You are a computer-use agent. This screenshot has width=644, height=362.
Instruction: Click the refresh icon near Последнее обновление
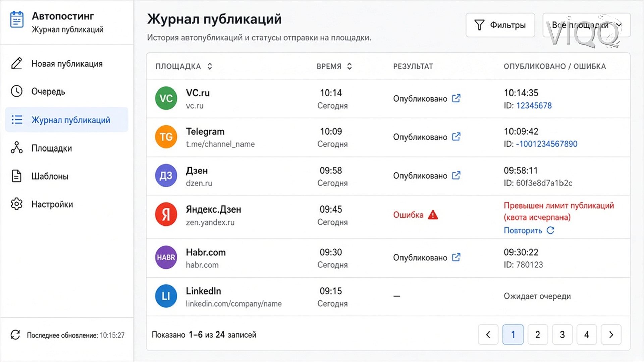click(15, 335)
